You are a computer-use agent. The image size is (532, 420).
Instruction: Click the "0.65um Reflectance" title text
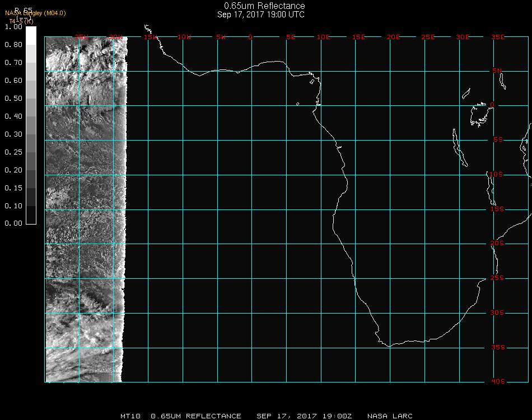coord(264,6)
